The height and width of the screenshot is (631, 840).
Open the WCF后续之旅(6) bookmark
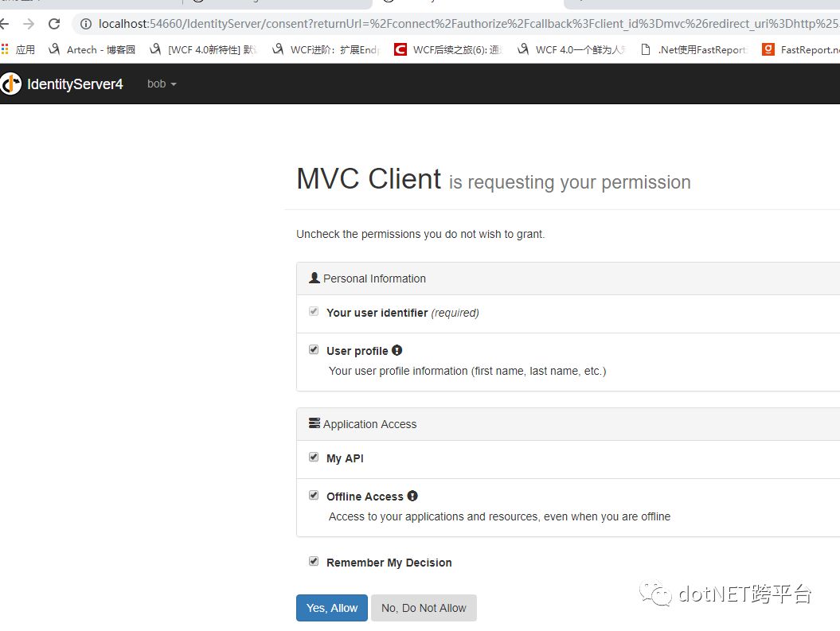(448, 50)
